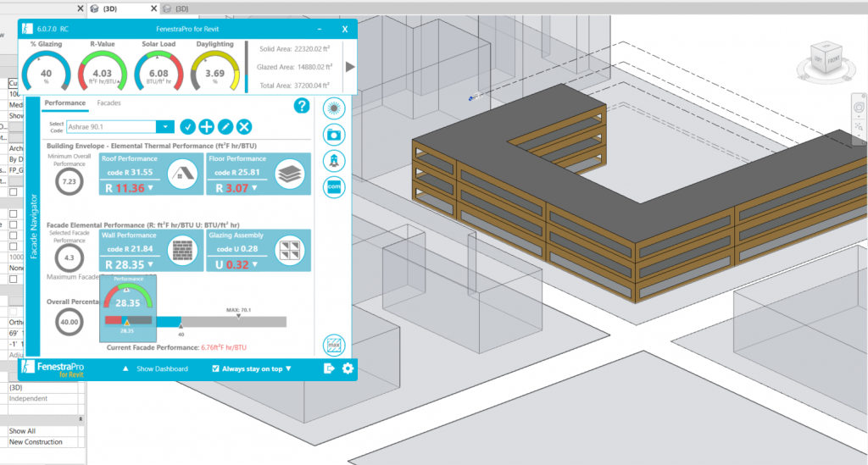Add a new code with plus icon
The height and width of the screenshot is (465, 868).
pos(207,126)
